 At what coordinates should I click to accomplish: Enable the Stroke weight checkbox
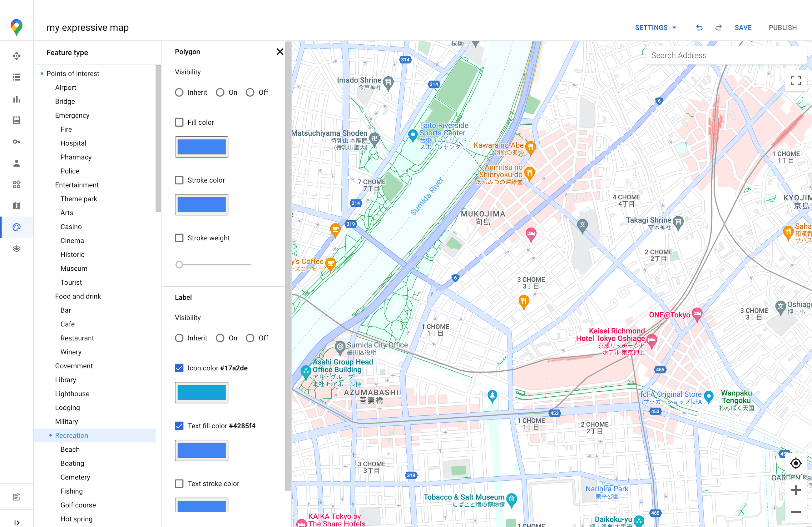pyautogui.click(x=179, y=238)
